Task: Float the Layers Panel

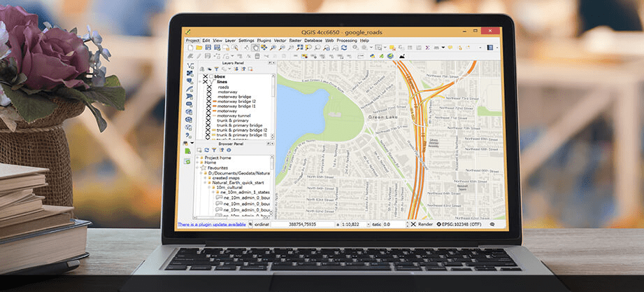Action: 270,63
